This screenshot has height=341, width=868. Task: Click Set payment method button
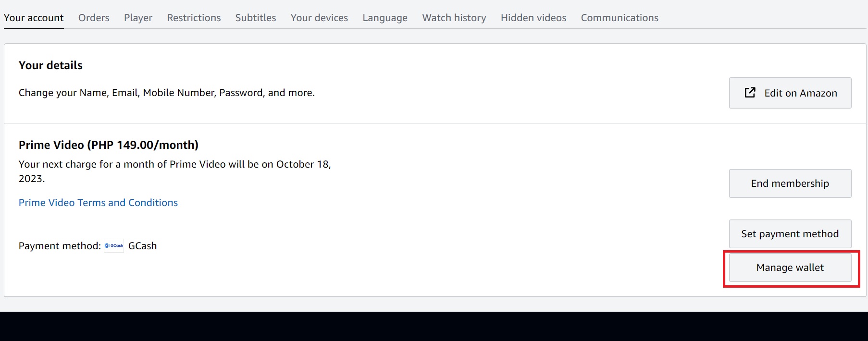point(790,234)
